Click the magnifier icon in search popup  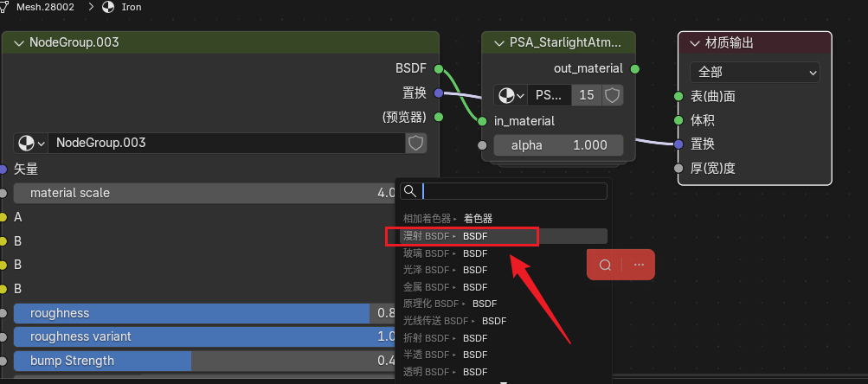pos(410,191)
